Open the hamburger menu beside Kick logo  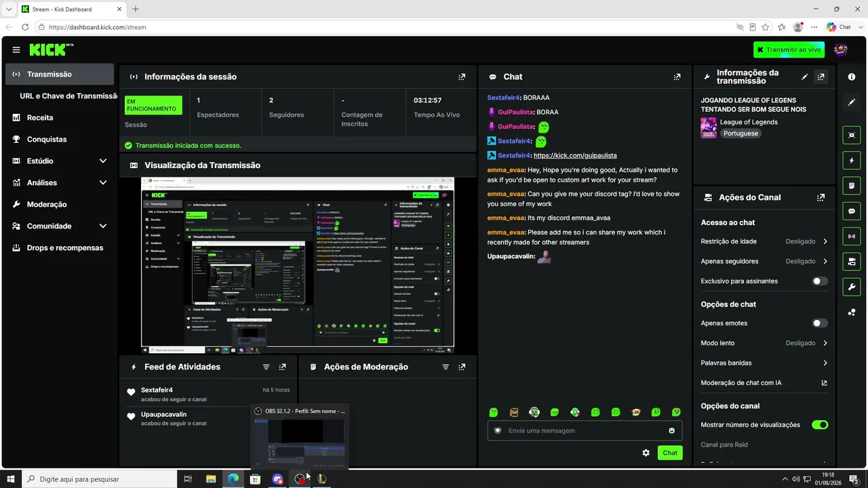pos(16,49)
